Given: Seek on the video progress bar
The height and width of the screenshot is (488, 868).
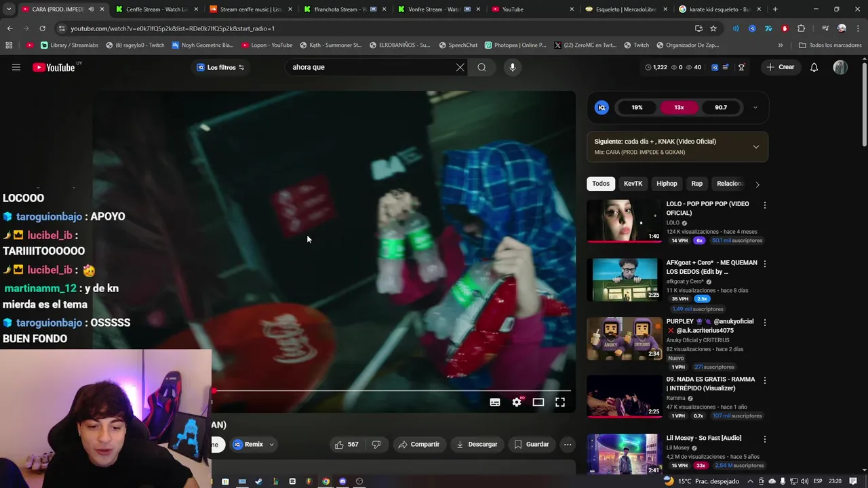Looking at the screenshot, I should point(392,390).
